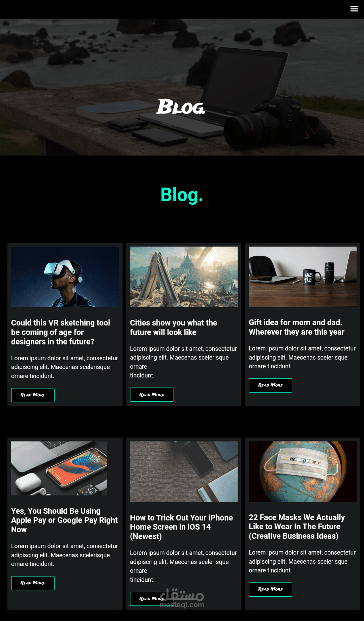Open the globe wearing face mask thumbnail
The image size is (364, 621).
click(303, 472)
